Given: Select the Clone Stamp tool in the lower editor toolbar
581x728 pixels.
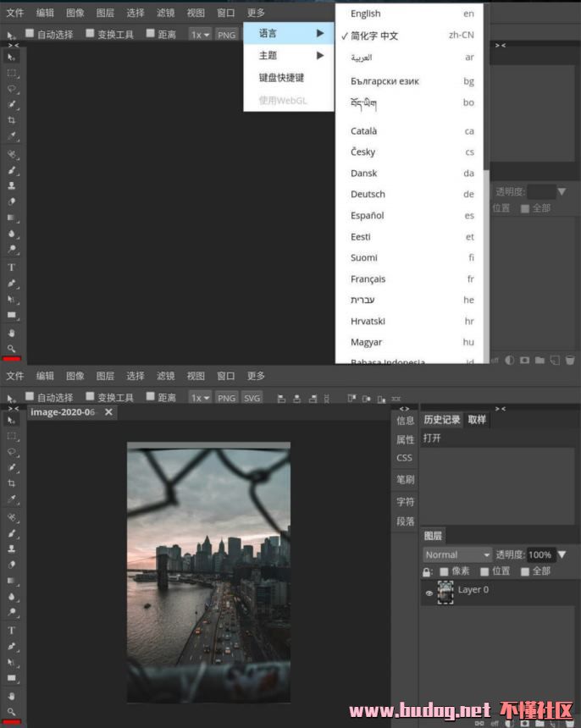Looking at the screenshot, I should 12,549.
